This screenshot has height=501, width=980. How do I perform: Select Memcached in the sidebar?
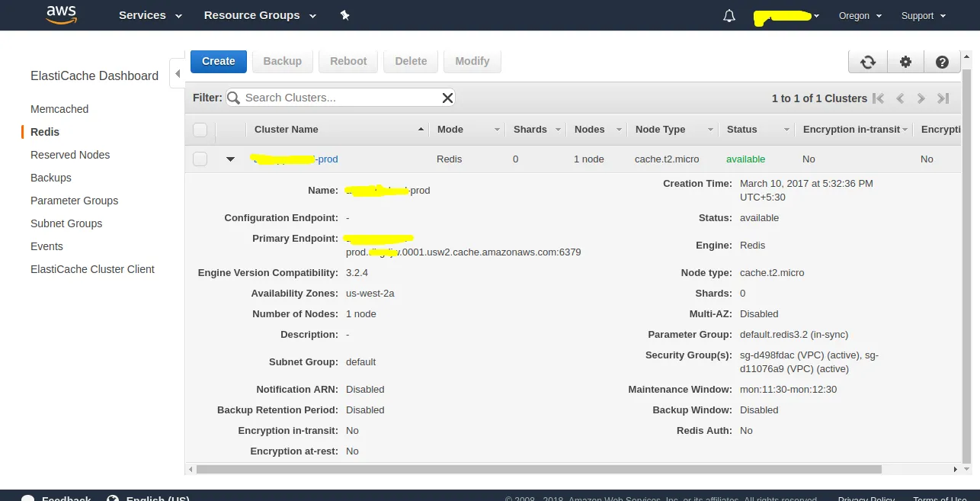[x=59, y=109]
